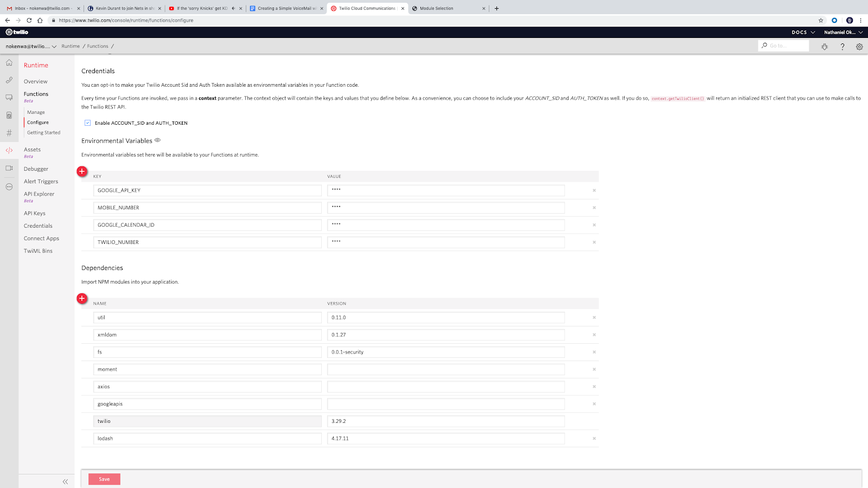Open the Debugger menu item
Image resolution: width=868 pixels, height=488 pixels.
coord(36,169)
